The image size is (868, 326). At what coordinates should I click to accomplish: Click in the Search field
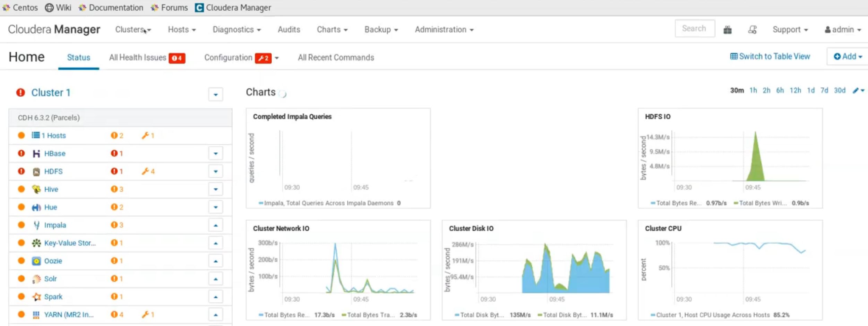695,28
